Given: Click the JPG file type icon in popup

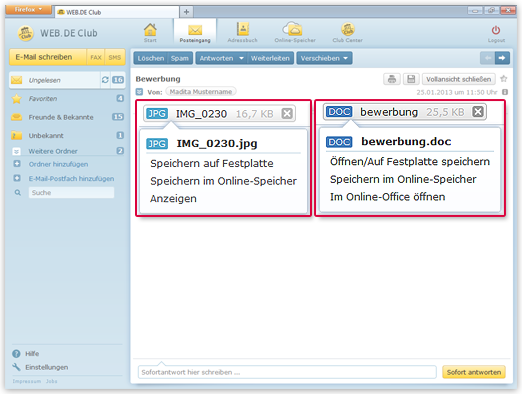Looking at the screenshot, I should coord(157,144).
